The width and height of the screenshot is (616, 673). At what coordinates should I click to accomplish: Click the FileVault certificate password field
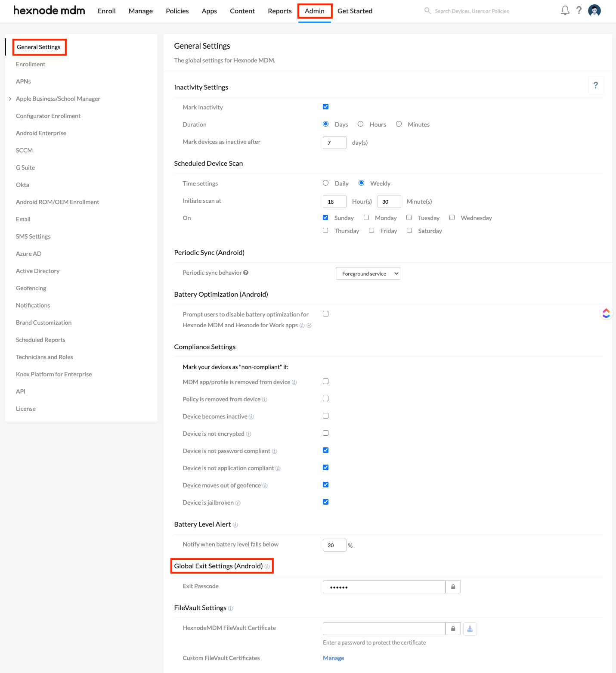point(384,629)
